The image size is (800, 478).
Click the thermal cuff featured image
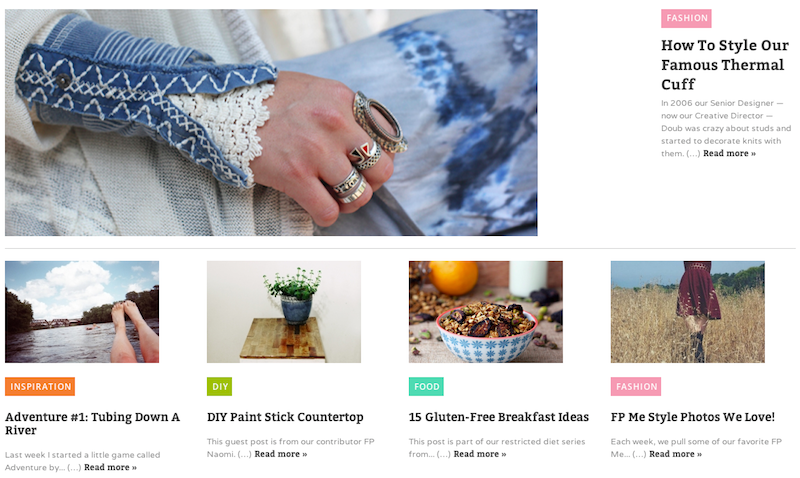pos(271,122)
